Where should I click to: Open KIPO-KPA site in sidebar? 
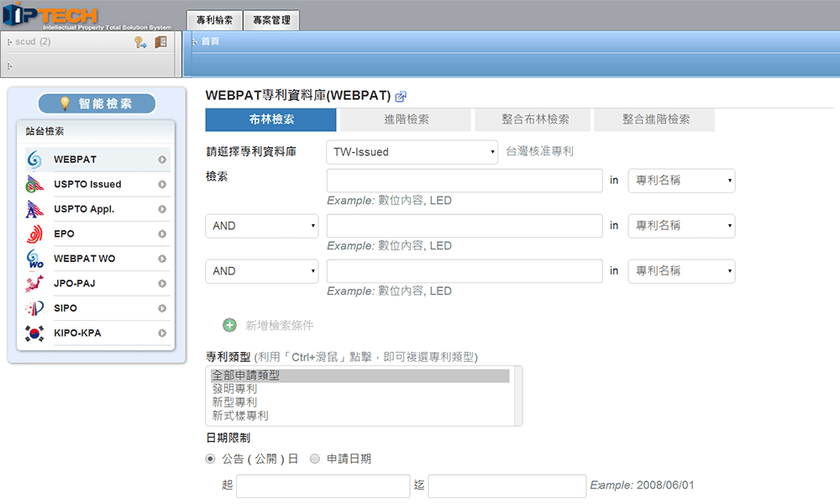coord(97,333)
